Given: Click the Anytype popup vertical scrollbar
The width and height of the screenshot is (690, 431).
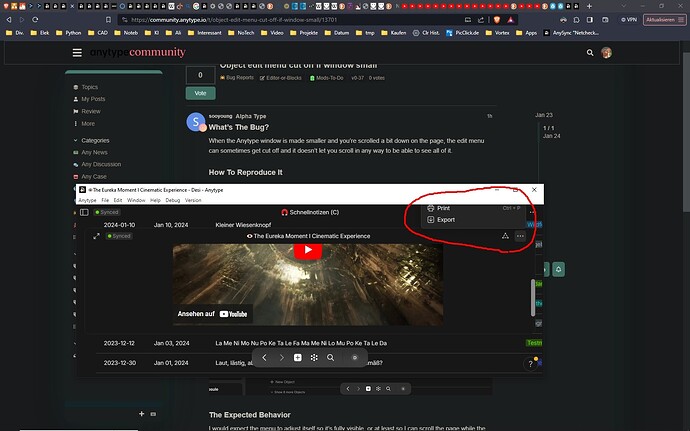Looking at the screenshot, I should pos(533,298).
